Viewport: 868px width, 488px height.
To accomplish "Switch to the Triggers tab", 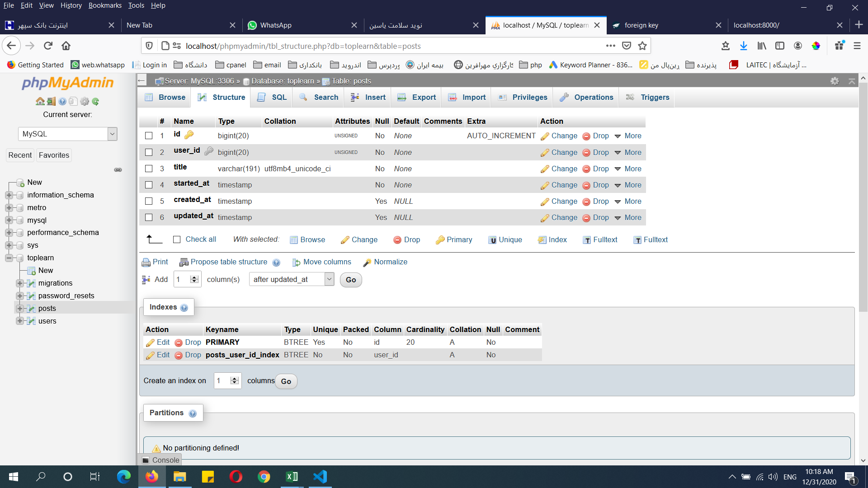I will [647, 97].
